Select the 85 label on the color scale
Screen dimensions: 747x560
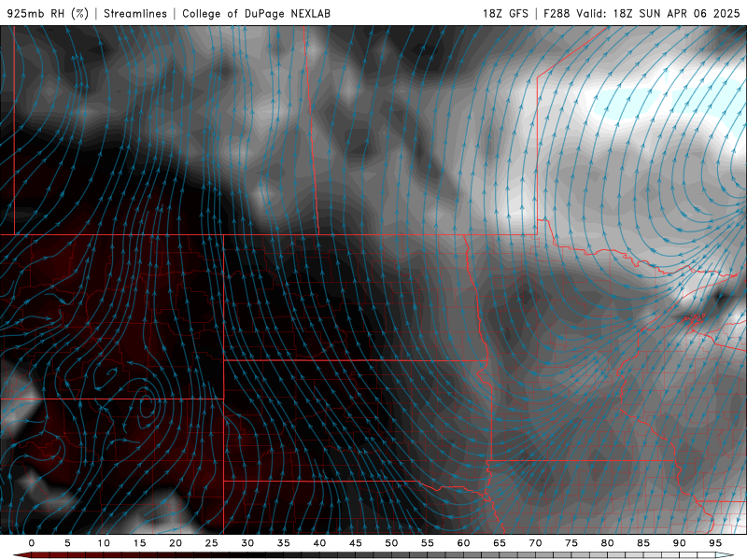(x=643, y=543)
